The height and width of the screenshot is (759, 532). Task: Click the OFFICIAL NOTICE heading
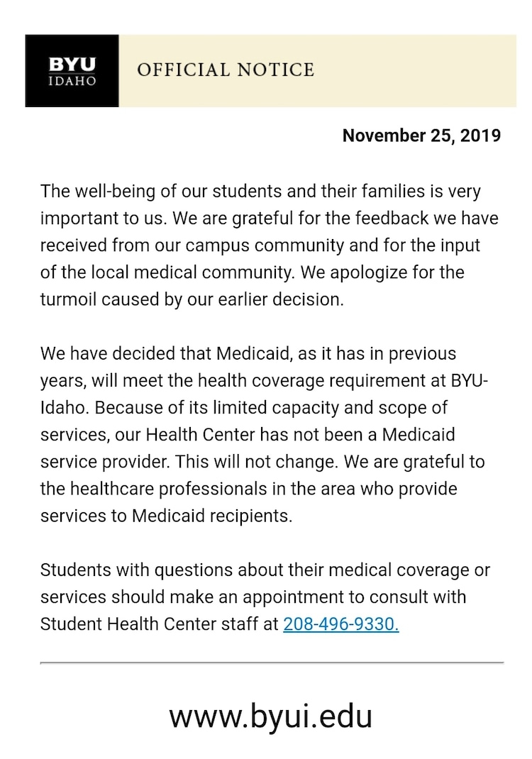tap(226, 70)
